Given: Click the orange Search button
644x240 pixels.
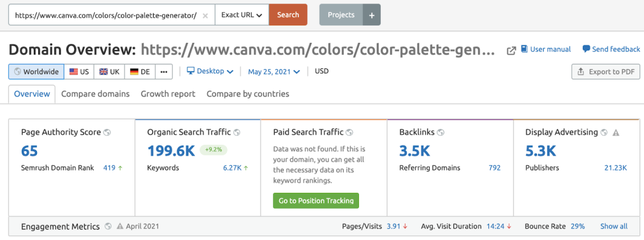Looking at the screenshot, I should tap(288, 15).
